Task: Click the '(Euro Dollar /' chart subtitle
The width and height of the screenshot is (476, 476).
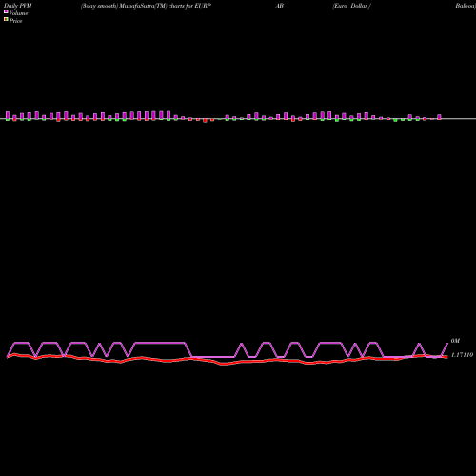Action: pyautogui.click(x=351, y=6)
